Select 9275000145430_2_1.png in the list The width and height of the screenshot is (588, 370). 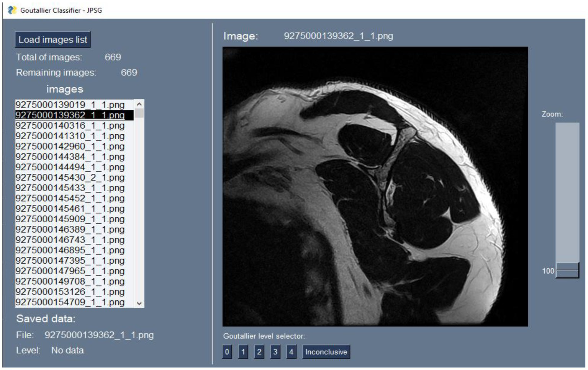[x=70, y=178]
